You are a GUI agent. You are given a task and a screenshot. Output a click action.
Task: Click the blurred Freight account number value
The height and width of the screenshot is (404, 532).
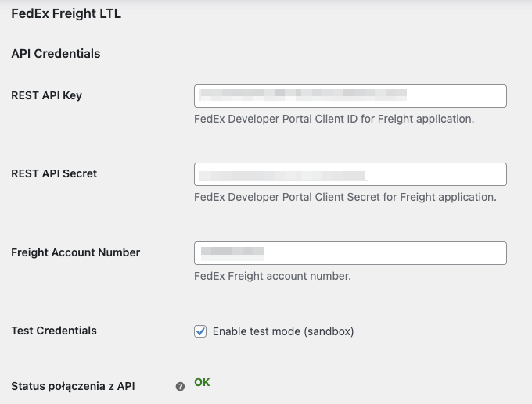(232, 252)
